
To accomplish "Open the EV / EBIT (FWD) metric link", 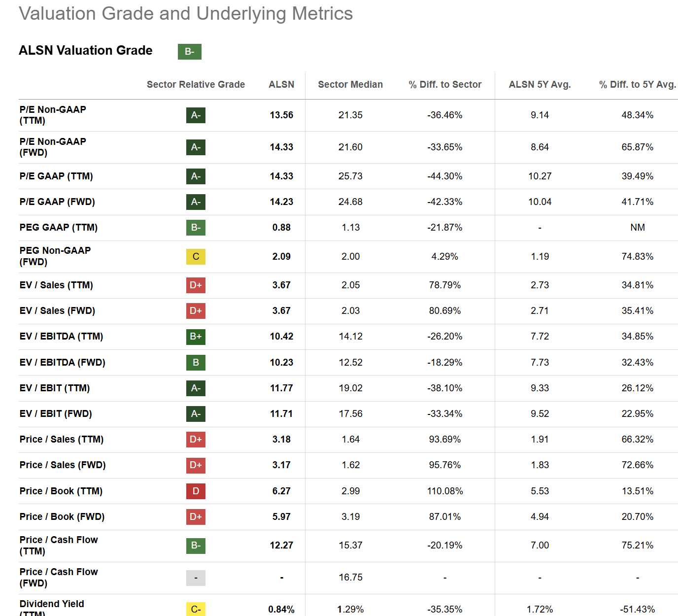I will [x=56, y=414].
